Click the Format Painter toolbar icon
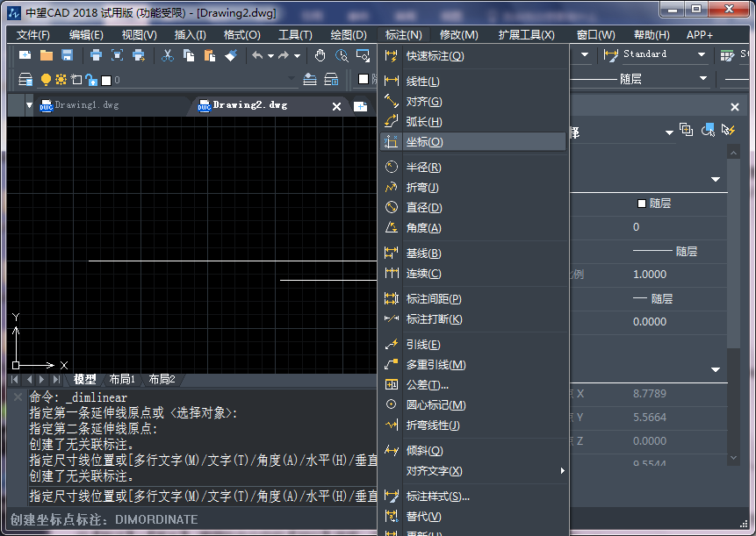 (x=231, y=54)
